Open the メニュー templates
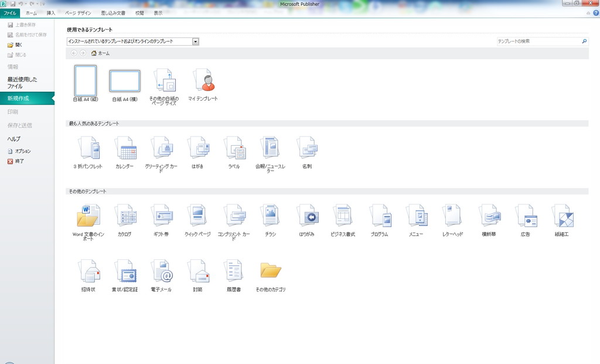Viewport: 600px width, 364px height. [416, 220]
